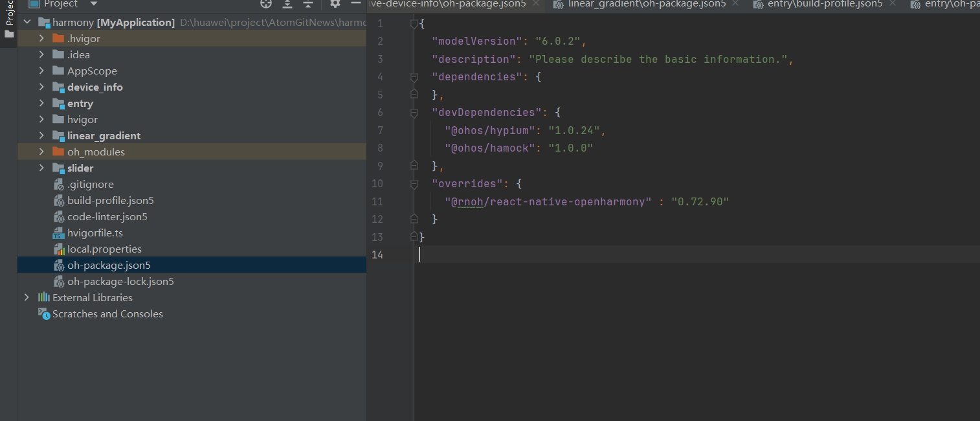This screenshot has width=980, height=421.
Task: Expand the slider module
Action: (x=41, y=168)
